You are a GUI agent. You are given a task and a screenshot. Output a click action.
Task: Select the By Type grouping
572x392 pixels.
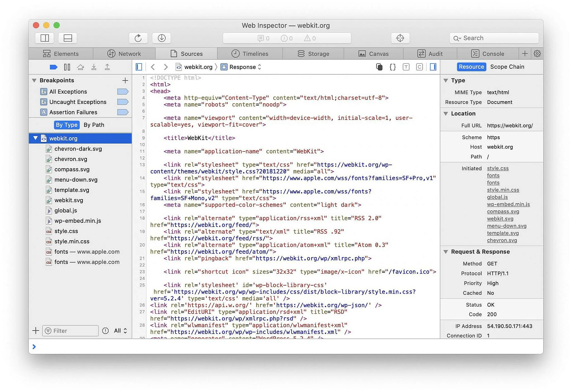click(x=67, y=125)
